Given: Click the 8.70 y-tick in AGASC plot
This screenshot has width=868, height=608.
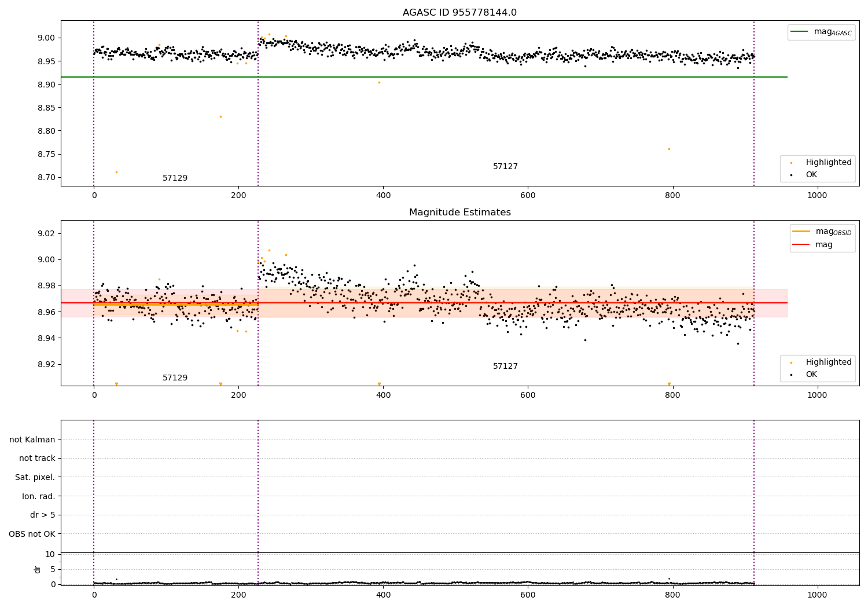Looking at the screenshot, I should (46, 178).
